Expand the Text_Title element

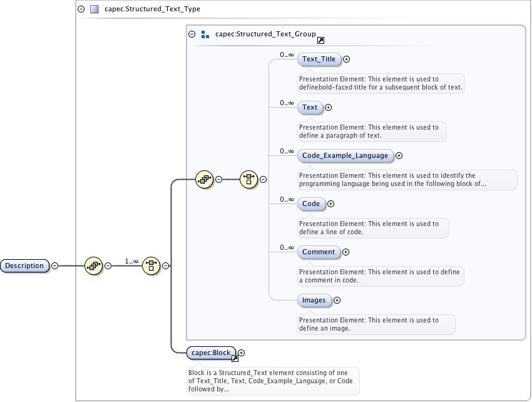(346, 59)
